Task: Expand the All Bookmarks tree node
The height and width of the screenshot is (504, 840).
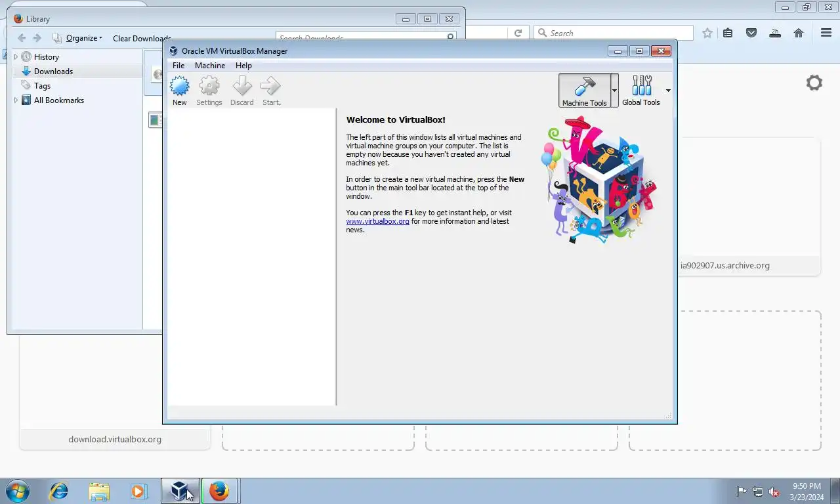Action: [16, 100]
